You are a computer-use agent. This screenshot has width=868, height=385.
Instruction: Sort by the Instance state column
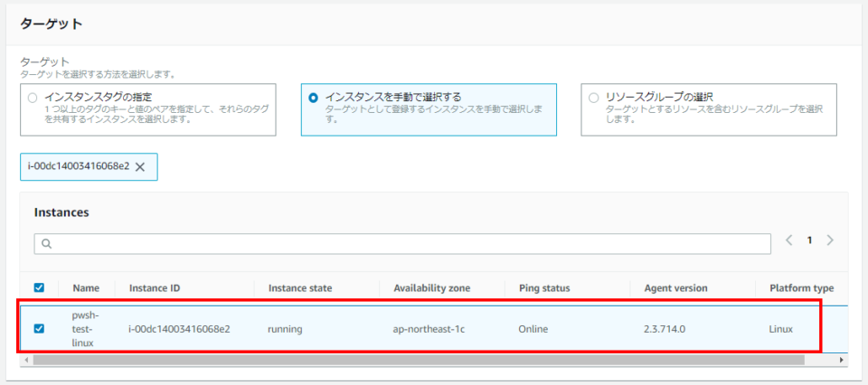click(299, 288)
